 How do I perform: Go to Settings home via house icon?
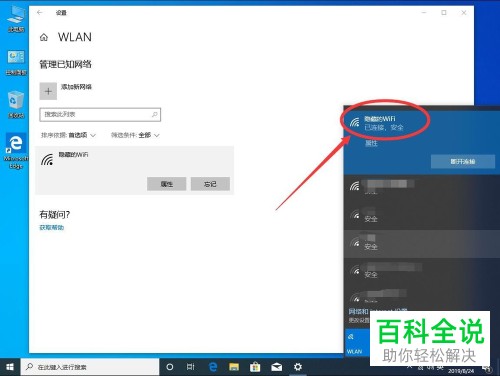44,37
